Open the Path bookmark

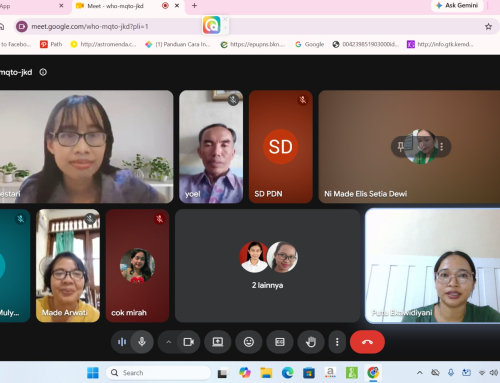[51, 44]
